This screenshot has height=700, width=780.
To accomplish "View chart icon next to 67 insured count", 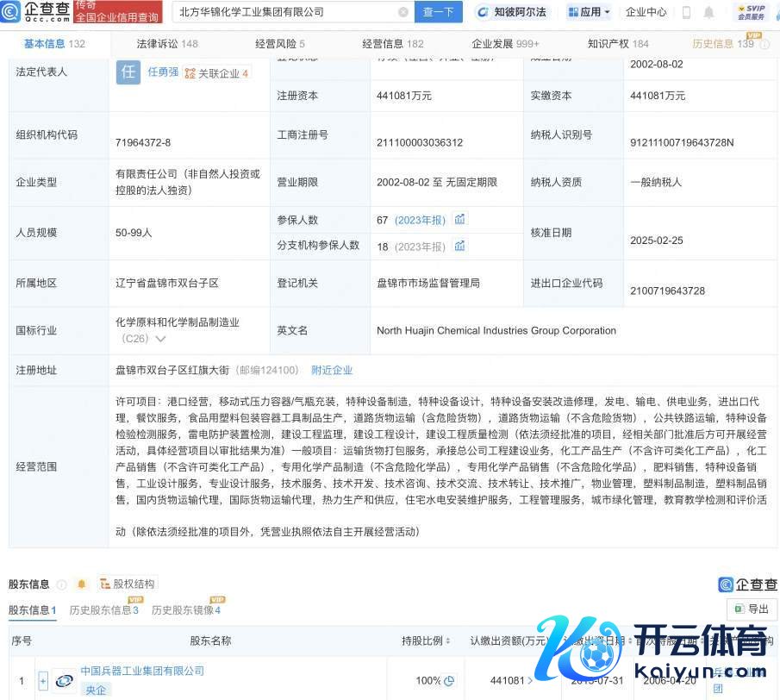I will (460, 220).
